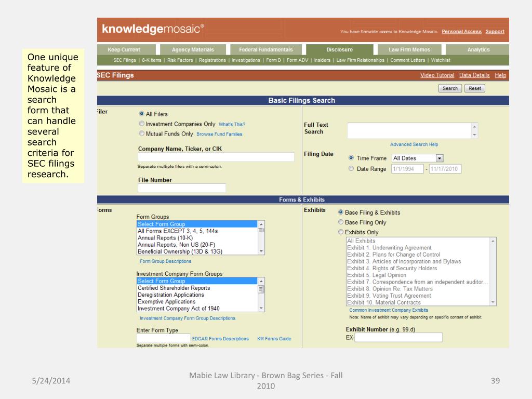Click the Enter Form Type field
This screenshot has width=532, height=399.
164,338
